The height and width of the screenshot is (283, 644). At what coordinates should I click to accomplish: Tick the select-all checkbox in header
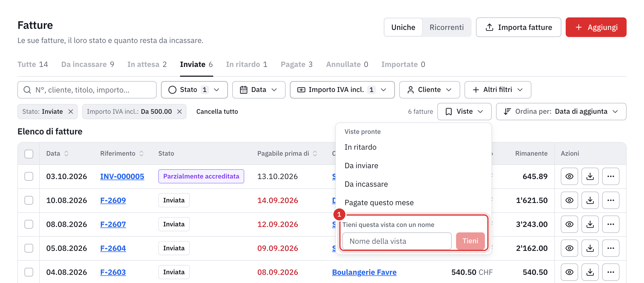coord(29,154)
